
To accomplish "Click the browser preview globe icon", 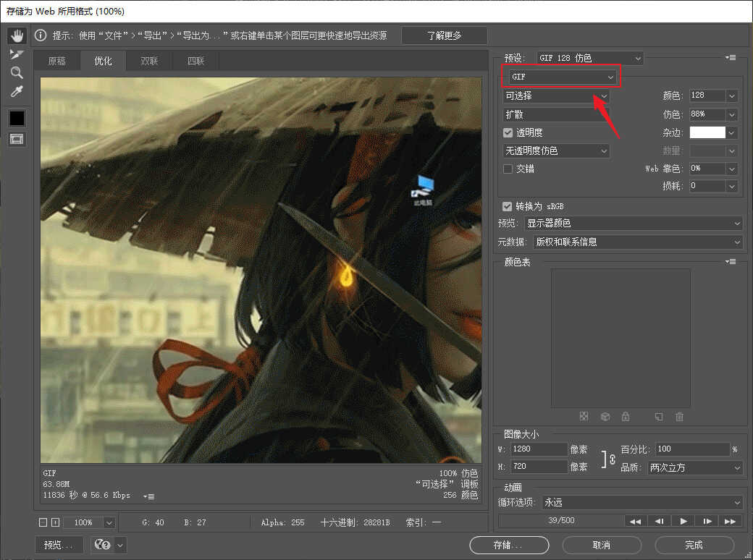I will [102, 545].
